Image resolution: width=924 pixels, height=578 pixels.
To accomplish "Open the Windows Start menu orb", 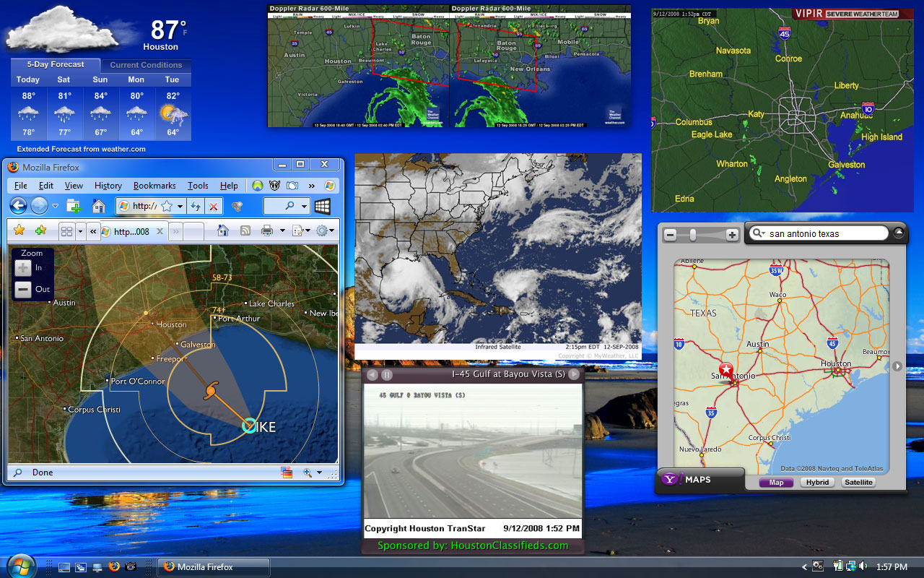I will (x=21, y=566).
